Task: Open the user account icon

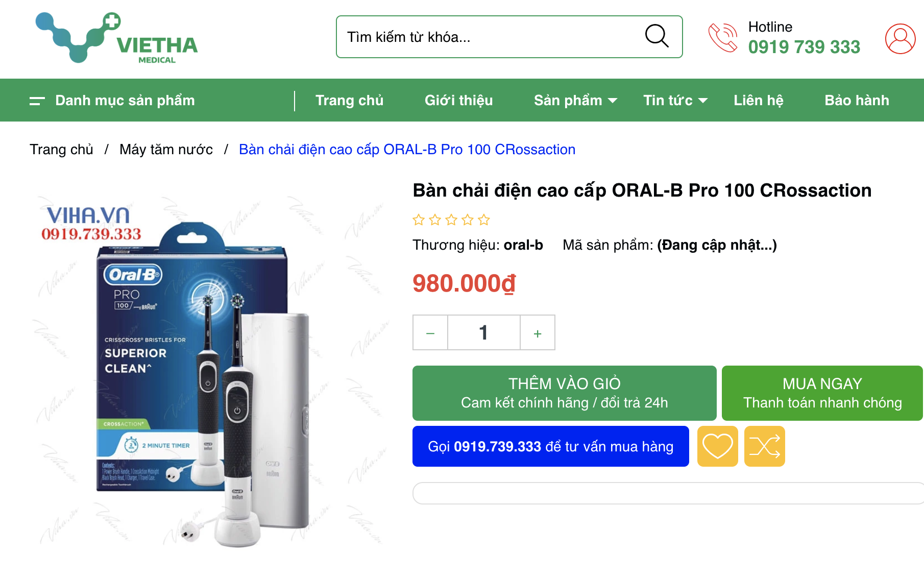Action: pos(900,38)
